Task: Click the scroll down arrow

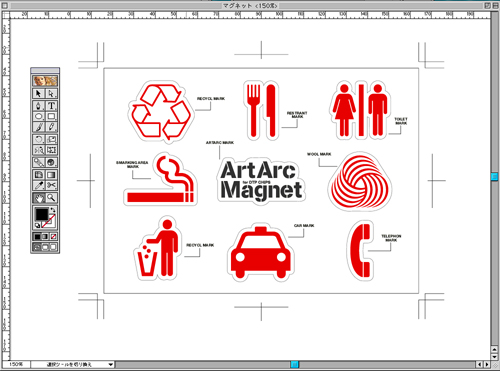Action: pos(495,356)
